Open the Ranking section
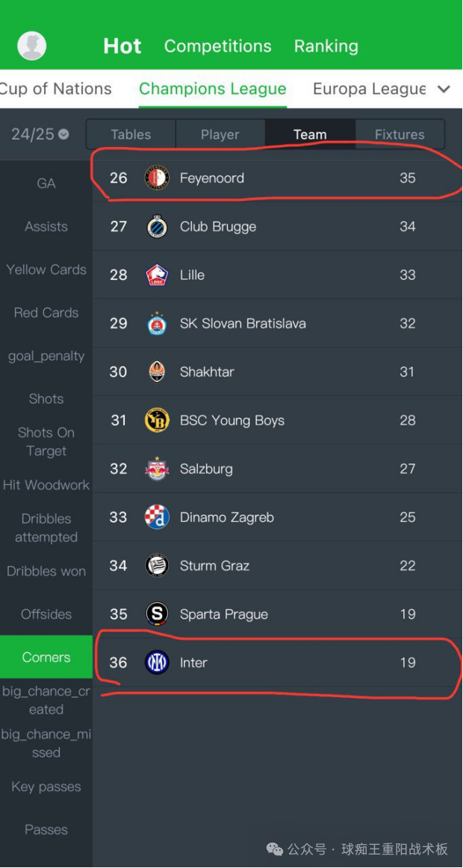The height and width of the screenshot is (868, 463). coord(326,46)
